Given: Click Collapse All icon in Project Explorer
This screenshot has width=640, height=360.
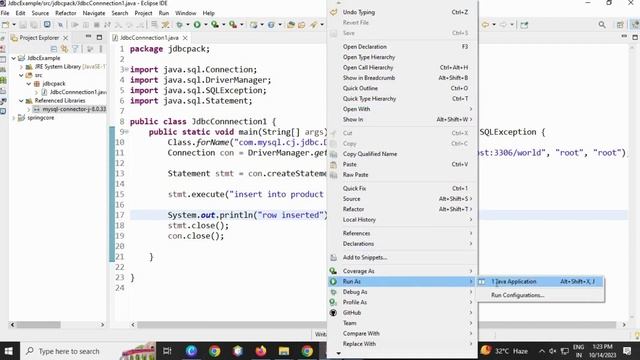Looking at the screenshot, I should point(53,49).
